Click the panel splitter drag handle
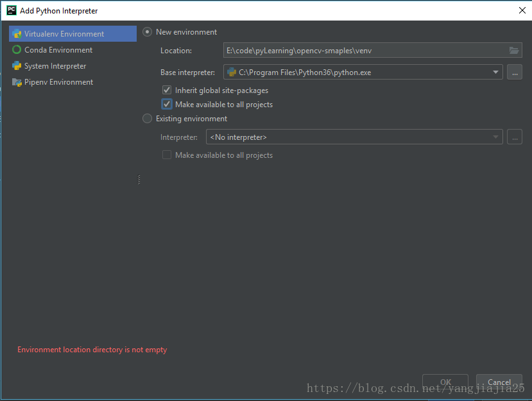Viewport: 532px width, 401px height. tap(139, 181)
